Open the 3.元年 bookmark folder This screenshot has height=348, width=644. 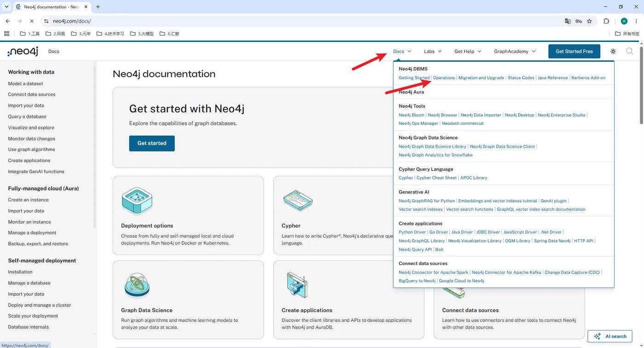[80, 34]
